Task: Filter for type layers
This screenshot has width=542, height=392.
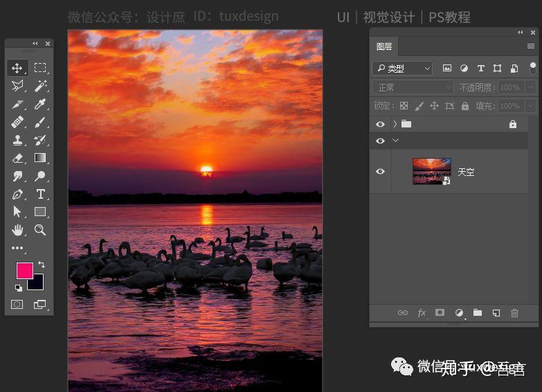Action: tap(480, 68)
